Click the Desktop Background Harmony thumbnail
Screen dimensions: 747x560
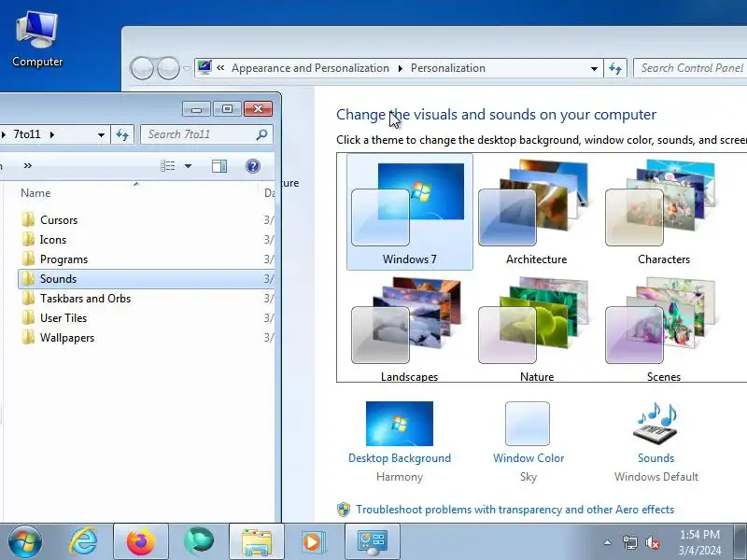[400, 424]
